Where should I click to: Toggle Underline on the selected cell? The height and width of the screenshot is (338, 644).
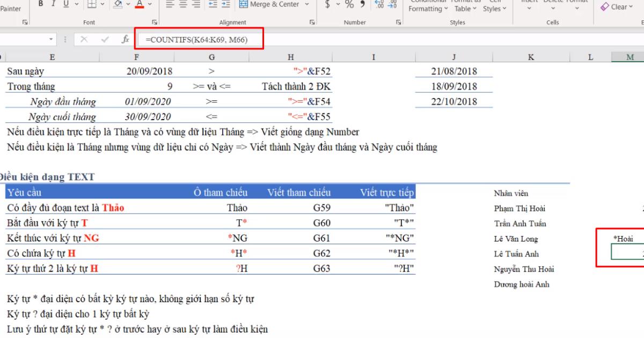pyautogui.click(x=66, y=4)
